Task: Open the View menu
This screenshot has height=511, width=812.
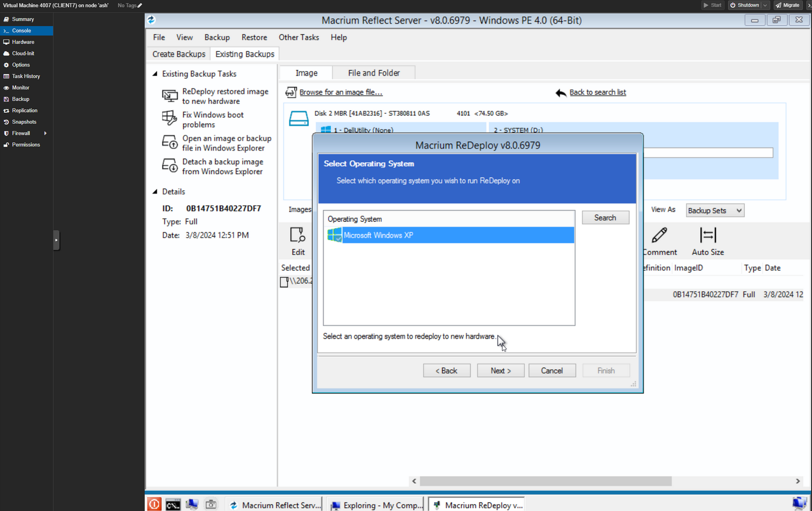Action: [185, 37]
